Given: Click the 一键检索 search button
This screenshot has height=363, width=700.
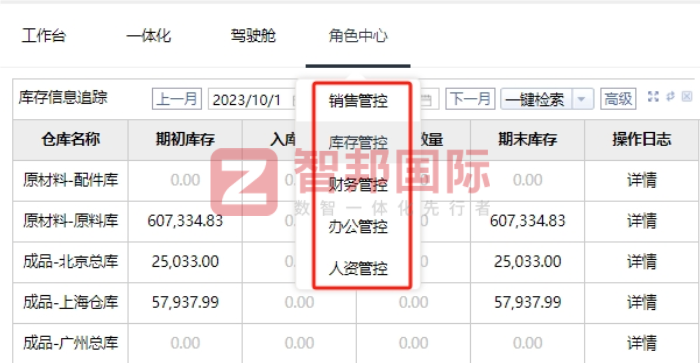Looking at the screenshot, I should (x=536, y=99).
